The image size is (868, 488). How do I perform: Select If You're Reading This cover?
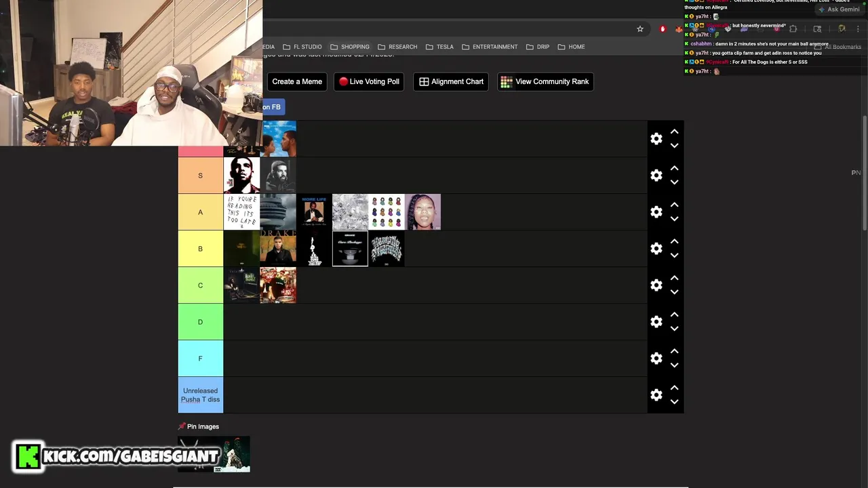[242, 212]
